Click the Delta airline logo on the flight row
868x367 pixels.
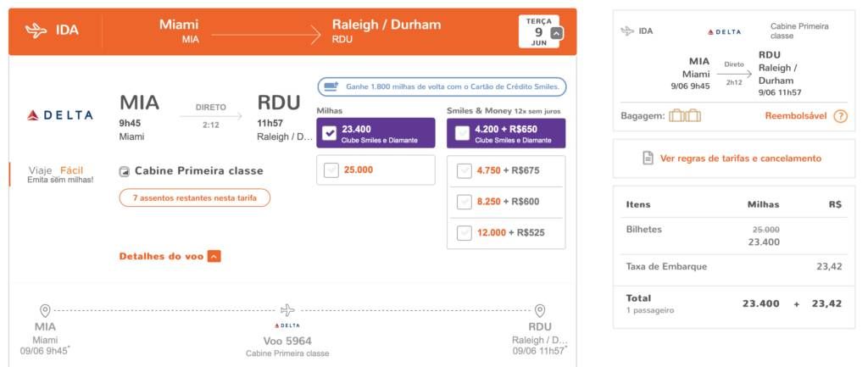60,115
